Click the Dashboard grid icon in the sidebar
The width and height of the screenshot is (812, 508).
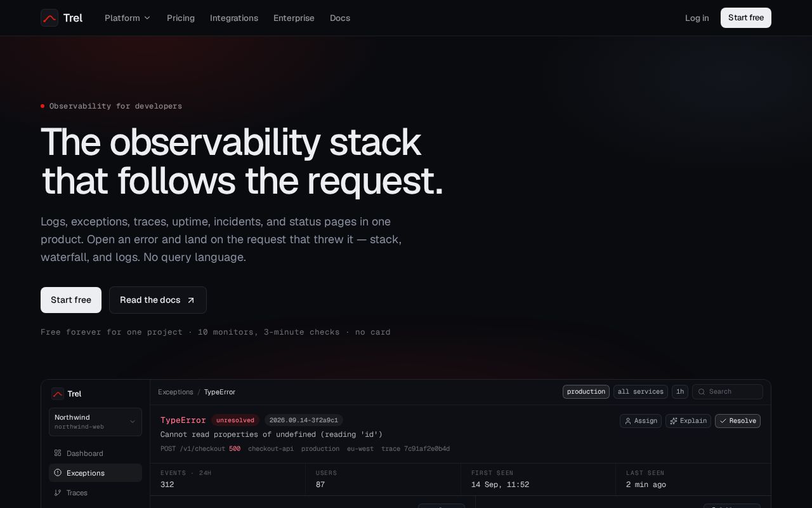point(58,453)
